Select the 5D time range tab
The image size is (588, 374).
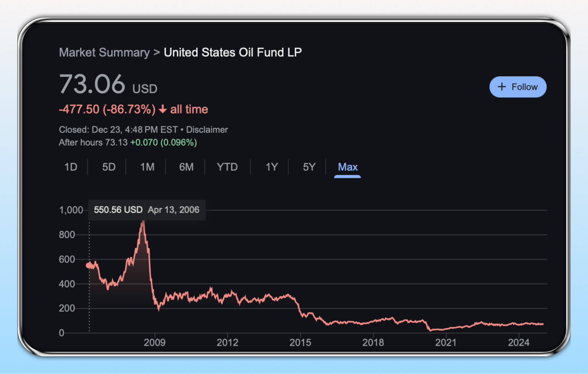pos(109,167)
